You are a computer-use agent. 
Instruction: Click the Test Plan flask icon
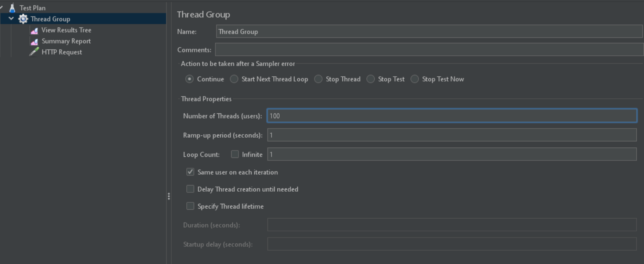pyautogui.click(x=12, y=8)
